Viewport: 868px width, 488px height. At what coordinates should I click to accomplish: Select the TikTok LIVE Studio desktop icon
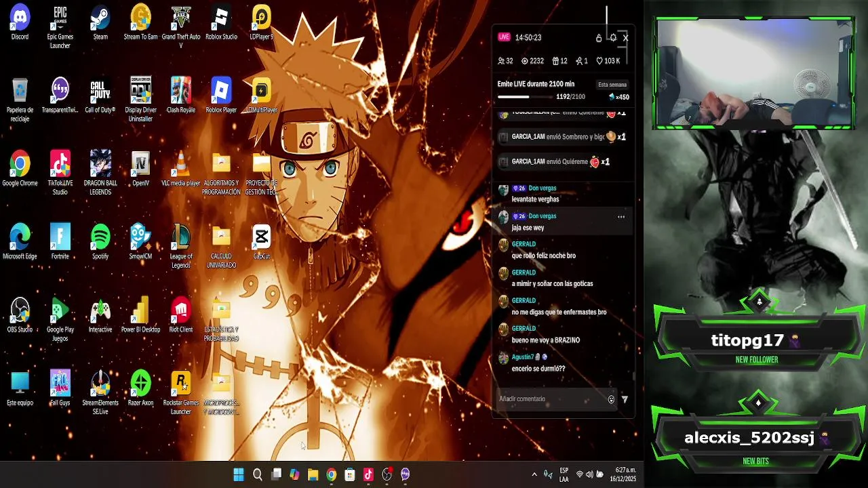[x=60, y=174]
